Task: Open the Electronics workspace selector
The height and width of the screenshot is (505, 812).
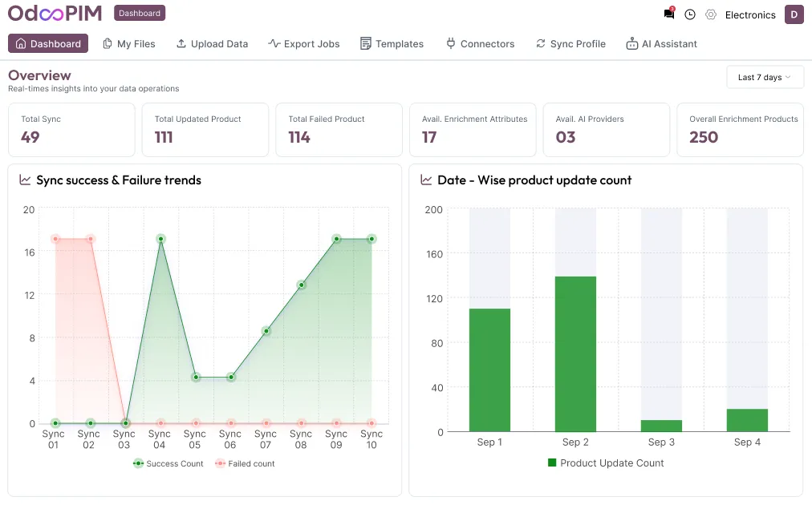Action: [x=749, y=14]
